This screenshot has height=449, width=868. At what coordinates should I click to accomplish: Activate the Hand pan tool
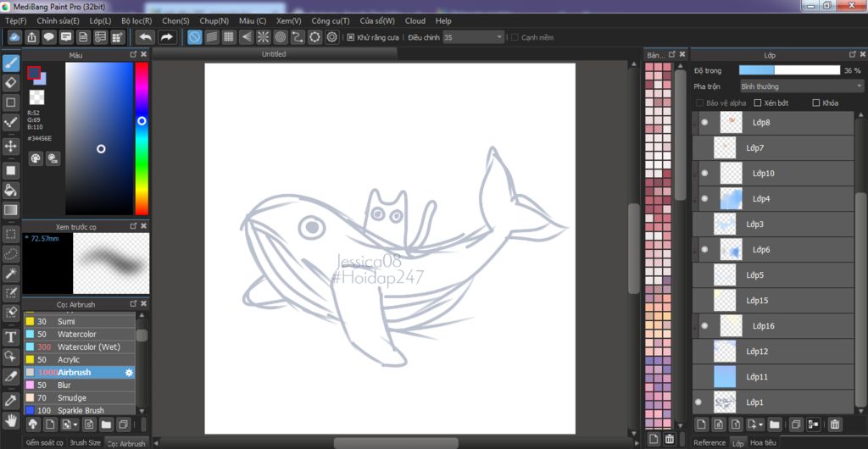click(x=11, y=419)
